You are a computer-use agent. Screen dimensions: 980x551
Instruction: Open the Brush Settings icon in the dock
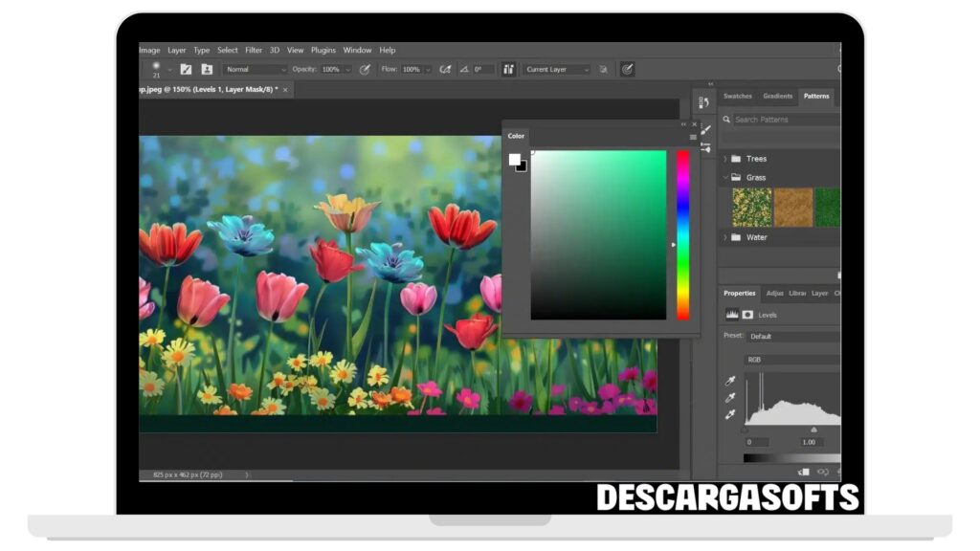coord(705,148)
